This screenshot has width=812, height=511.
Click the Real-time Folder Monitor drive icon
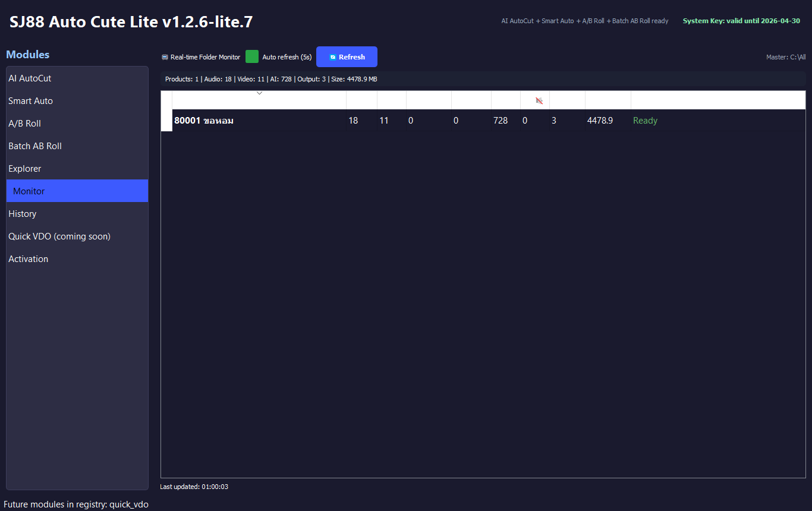(x=165, y=57)
